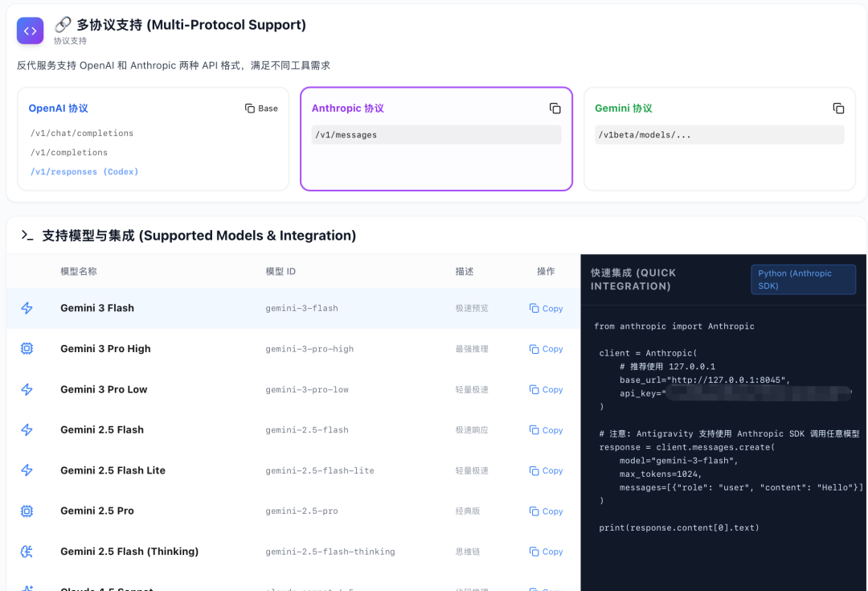Click the blurred api_key value

point(758,393)
